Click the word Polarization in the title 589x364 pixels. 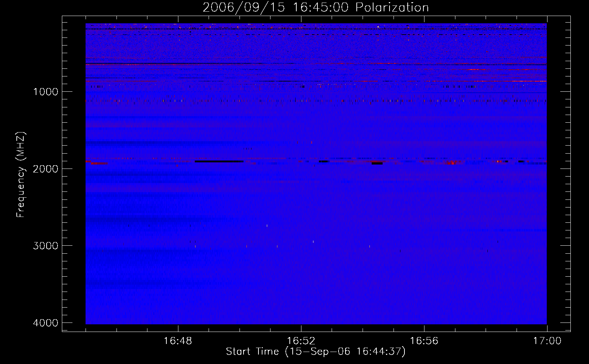(392, 8)
